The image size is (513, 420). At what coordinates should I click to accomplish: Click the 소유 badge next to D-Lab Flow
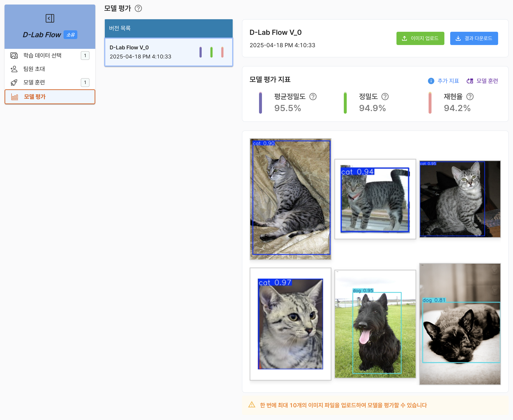pyautogui.click(x=70, y=35)
